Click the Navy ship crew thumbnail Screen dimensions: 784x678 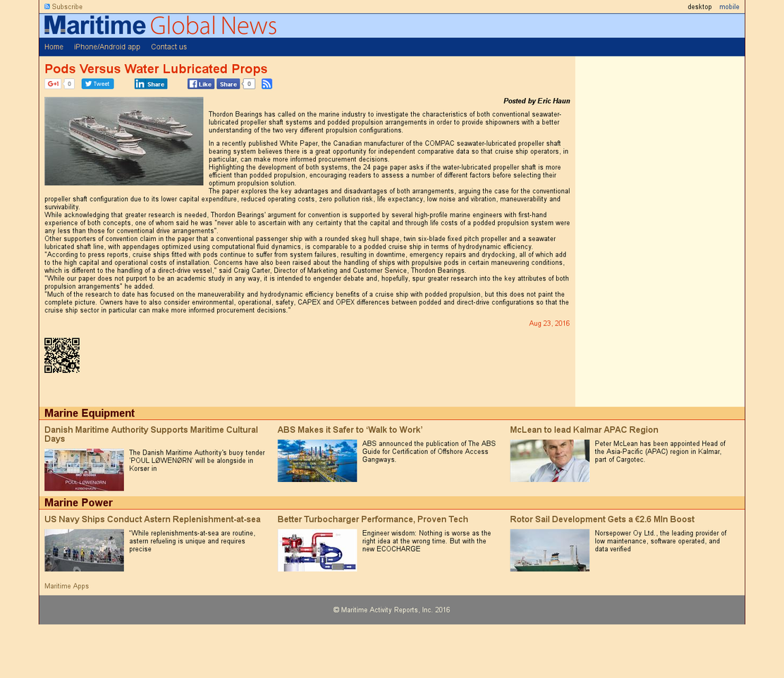[x=84, y=550]
